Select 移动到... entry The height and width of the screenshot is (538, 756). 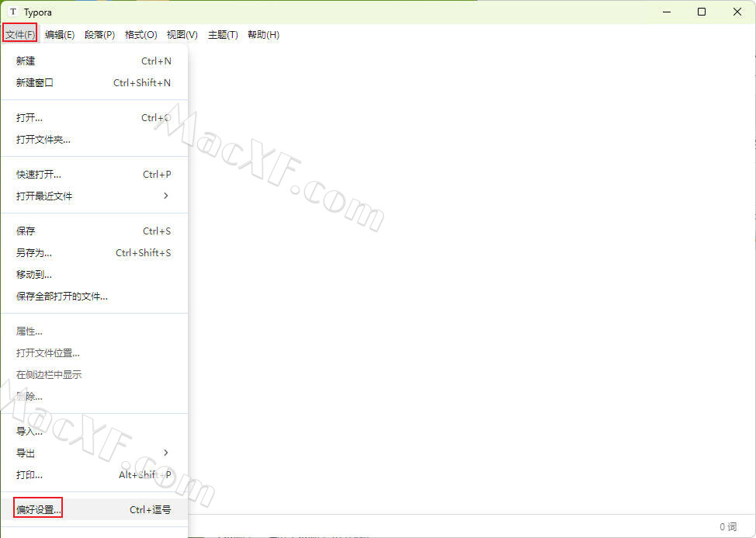[x=94, y=275]
